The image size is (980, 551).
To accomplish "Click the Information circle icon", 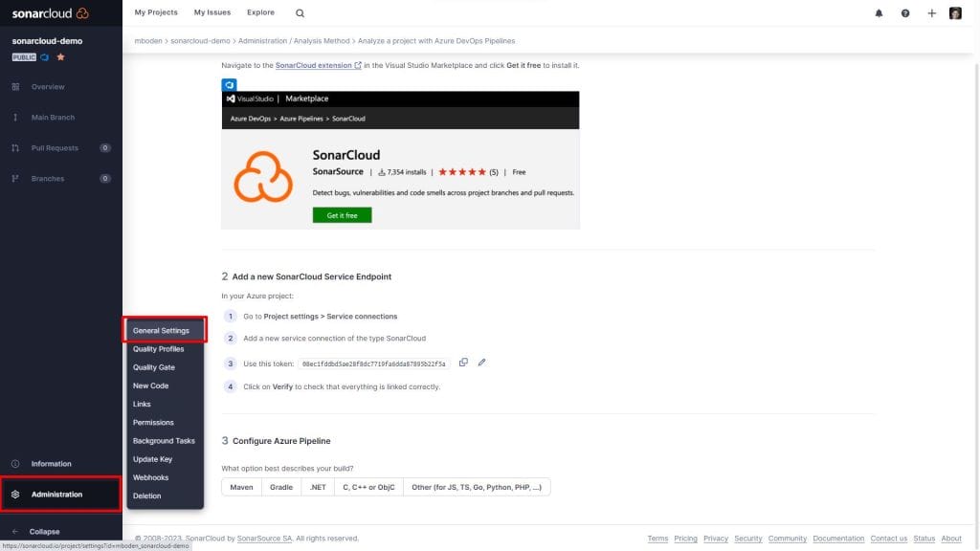I will click(x=15, y=464).
